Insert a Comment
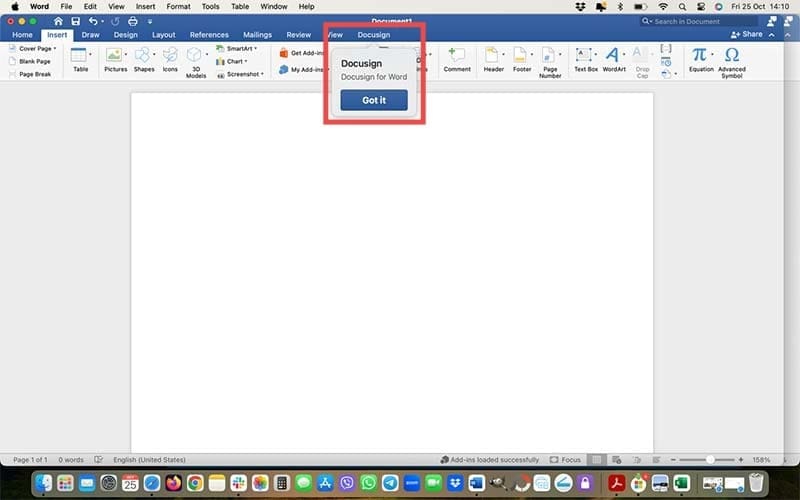Image resolution: width=800 pixels, height=500 pixels. tap(457, 58)
